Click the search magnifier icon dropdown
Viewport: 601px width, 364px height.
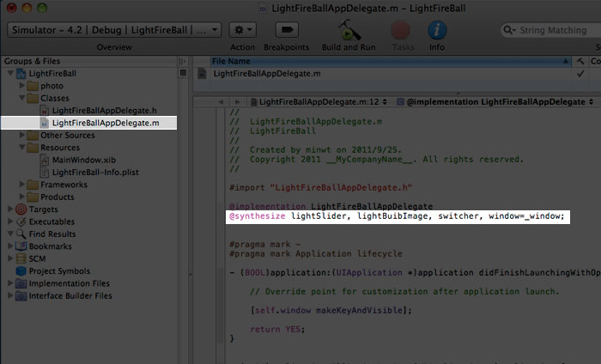[509, 30]
